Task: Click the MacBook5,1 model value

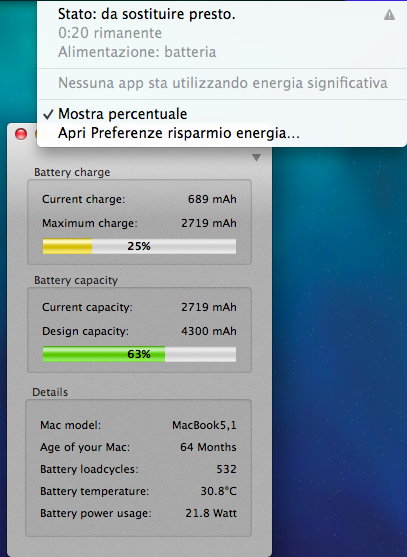Action: click(x=204, y=425)
